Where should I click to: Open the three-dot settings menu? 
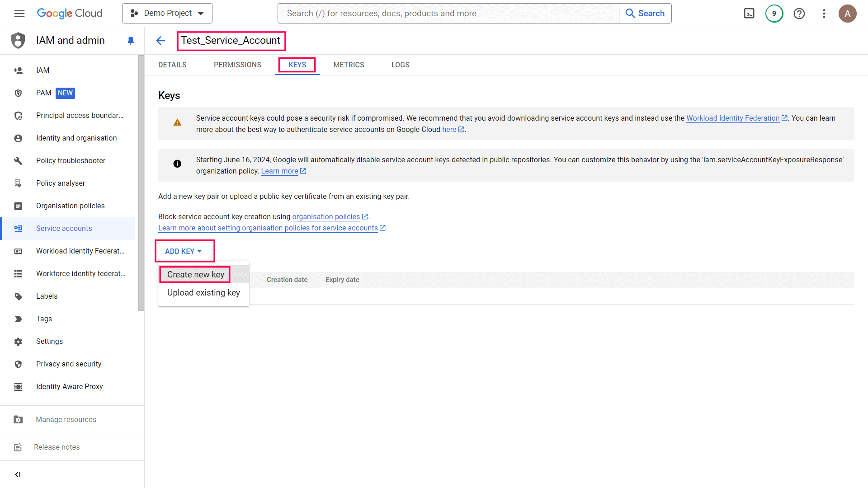[824, 14]
